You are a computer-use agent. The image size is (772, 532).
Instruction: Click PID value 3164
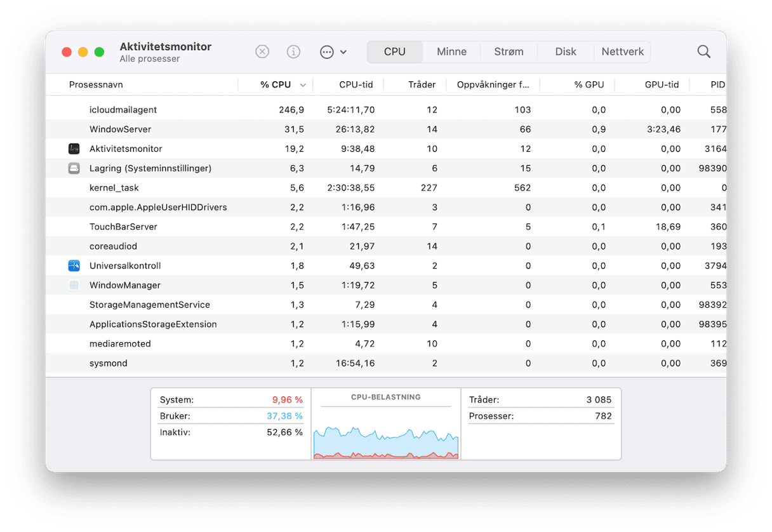pyautogui.click(x=716, y=149)
